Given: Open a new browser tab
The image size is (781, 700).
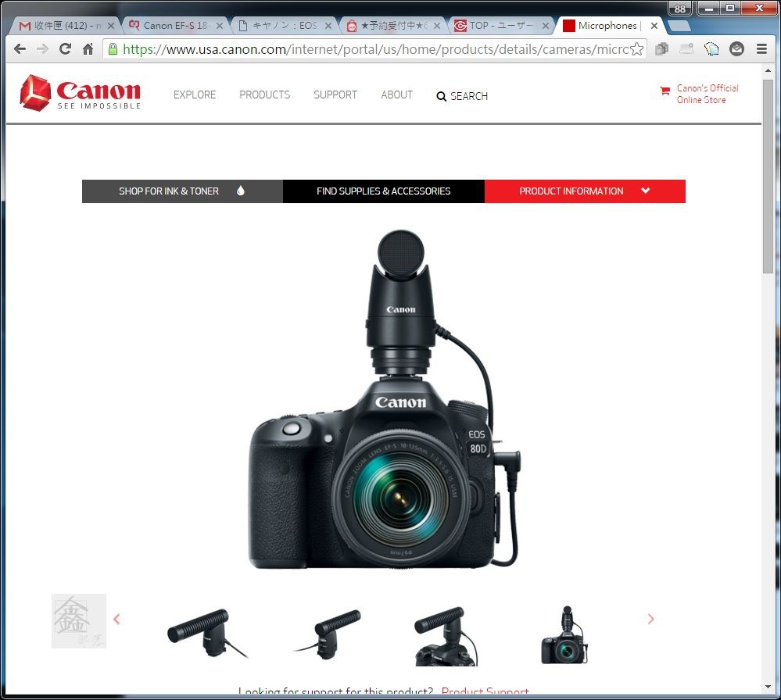Looking at the screenshot, I should (x=679, y=26).
